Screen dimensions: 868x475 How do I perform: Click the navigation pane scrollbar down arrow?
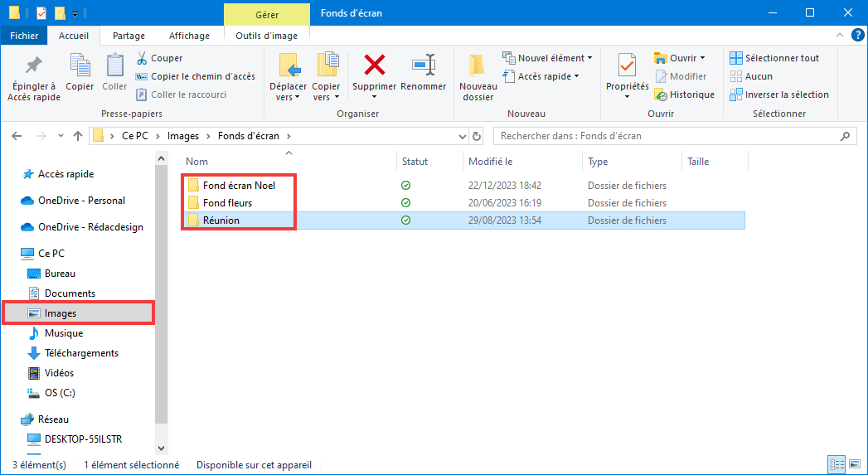click(x=161, y=448)
